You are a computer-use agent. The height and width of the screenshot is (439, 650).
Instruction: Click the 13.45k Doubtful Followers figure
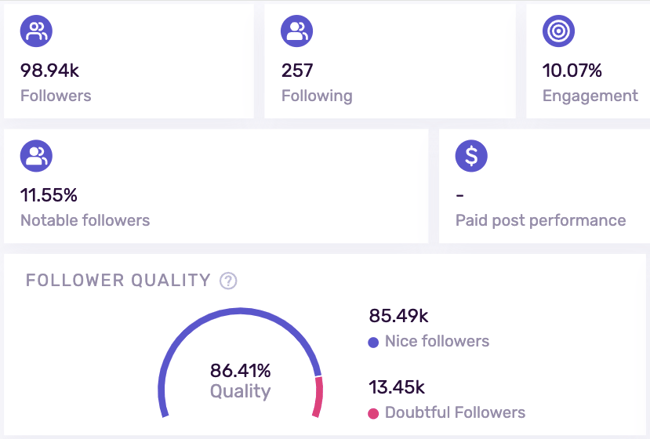[398, 387]
